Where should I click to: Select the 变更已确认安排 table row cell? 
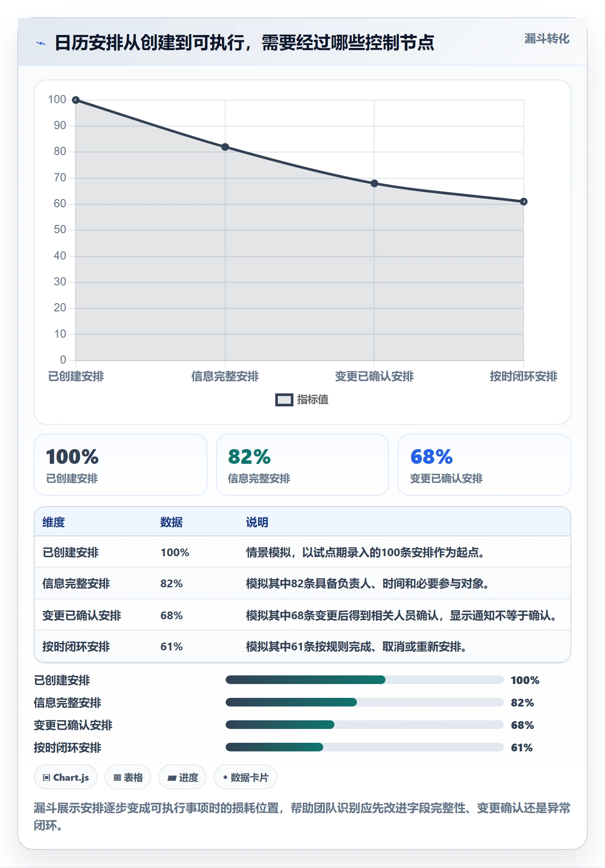click(x=82, y=615)
